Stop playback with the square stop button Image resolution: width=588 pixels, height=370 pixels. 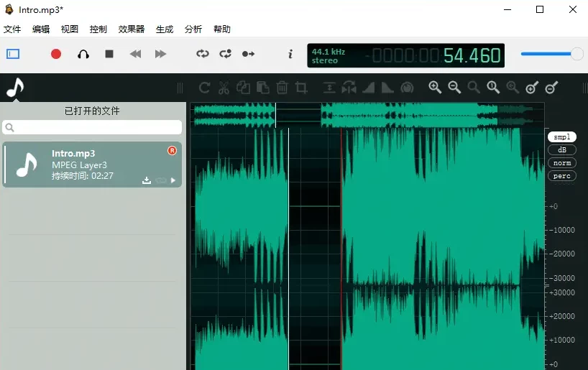click(x=109, y=54)
